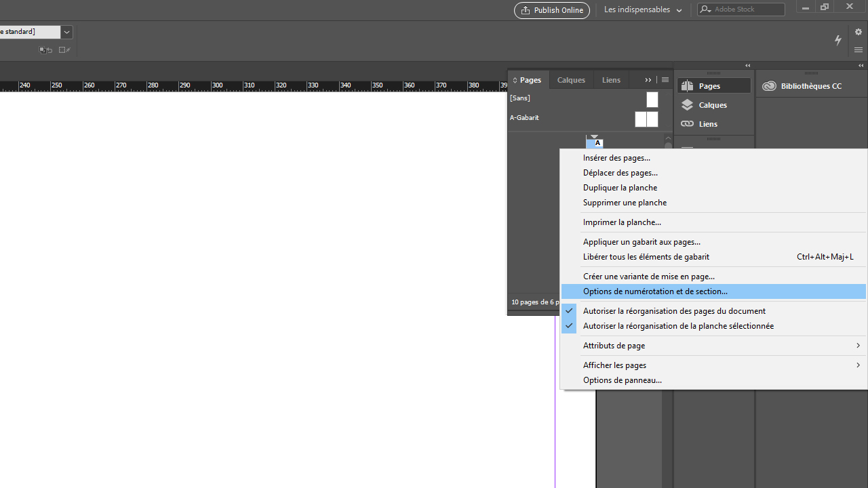Open the Pages panel from the dock

[x=713, y=86]
